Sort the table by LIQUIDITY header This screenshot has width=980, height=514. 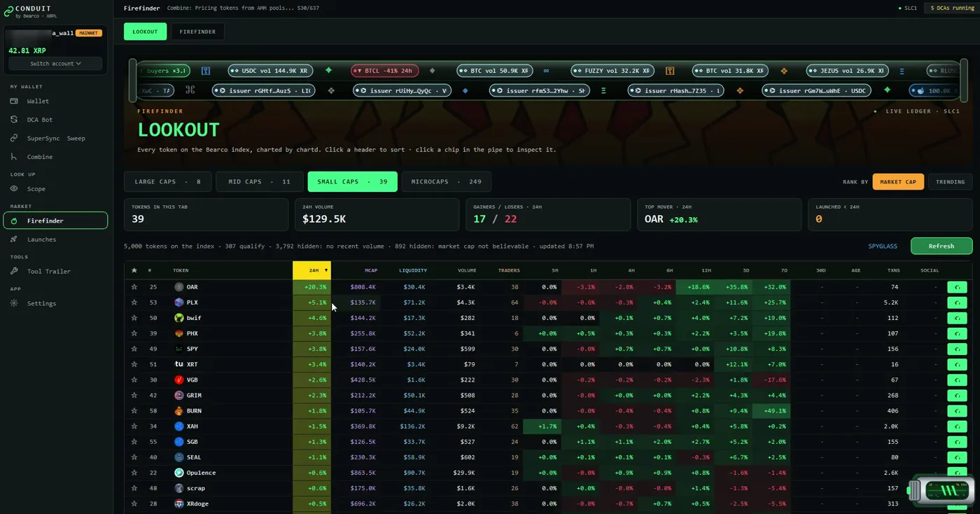(x=413, y=270)
